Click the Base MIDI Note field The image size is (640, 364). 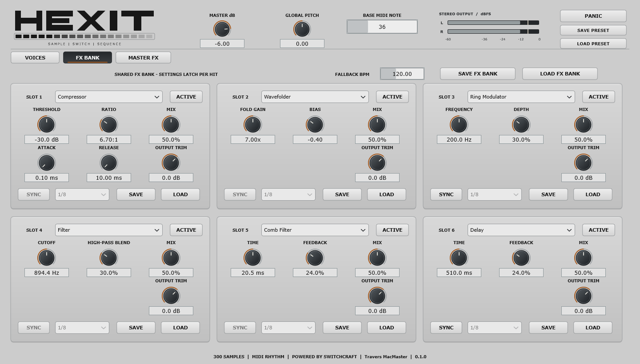coord(382,27)
